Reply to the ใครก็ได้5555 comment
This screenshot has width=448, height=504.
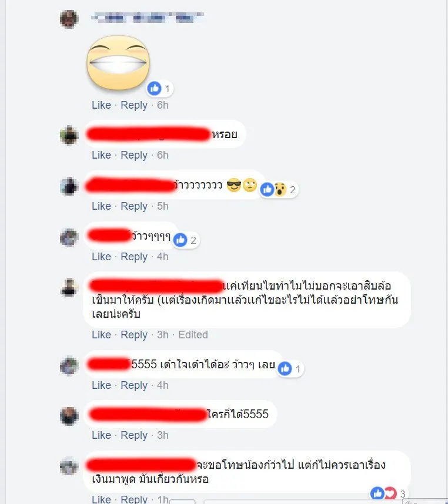[134, 435]
